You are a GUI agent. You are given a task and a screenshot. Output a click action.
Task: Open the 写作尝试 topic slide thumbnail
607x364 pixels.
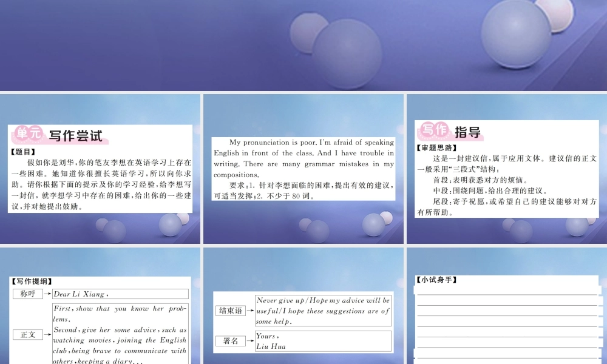pos(100,169)
